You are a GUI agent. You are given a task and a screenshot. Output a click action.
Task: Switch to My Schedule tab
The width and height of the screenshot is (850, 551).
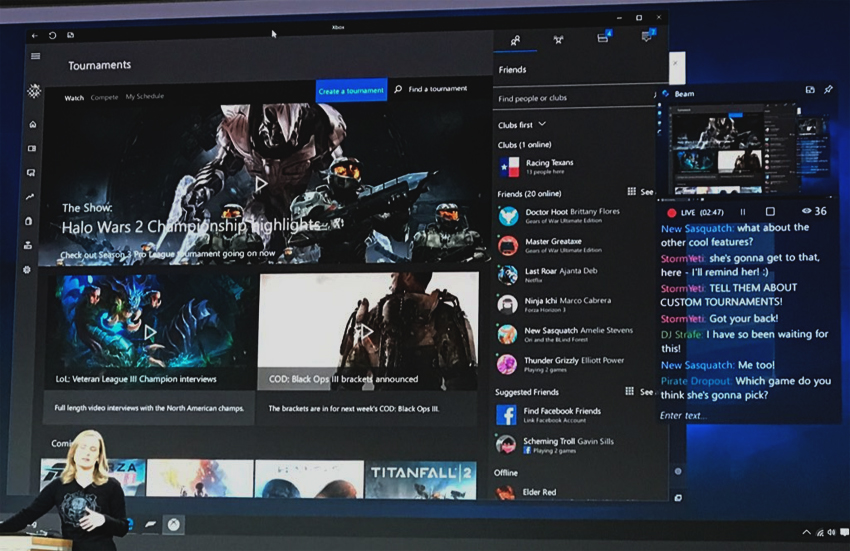(x=145, y=97)
